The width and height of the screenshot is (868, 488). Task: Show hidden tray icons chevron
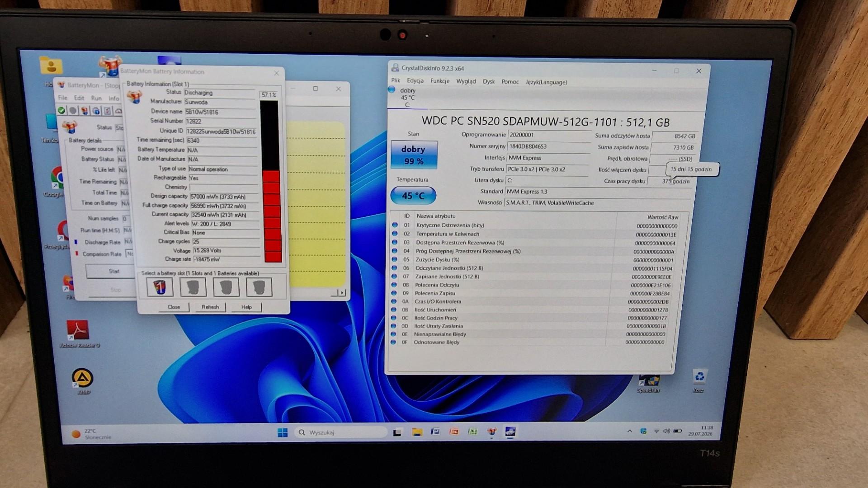(629, 431)
